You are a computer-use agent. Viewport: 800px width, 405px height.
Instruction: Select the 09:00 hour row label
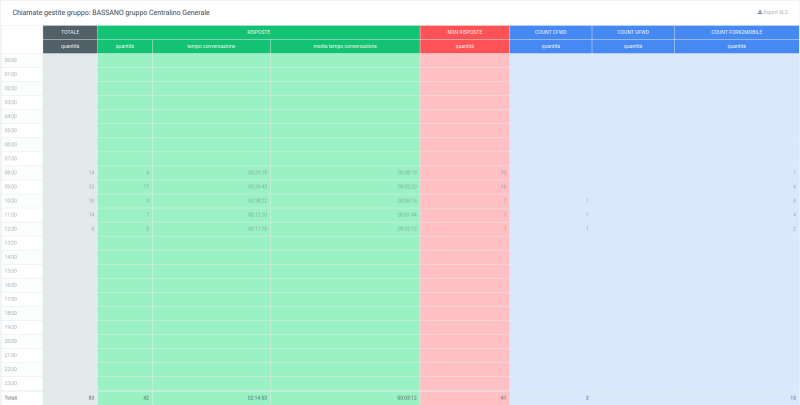coord(11,187)
